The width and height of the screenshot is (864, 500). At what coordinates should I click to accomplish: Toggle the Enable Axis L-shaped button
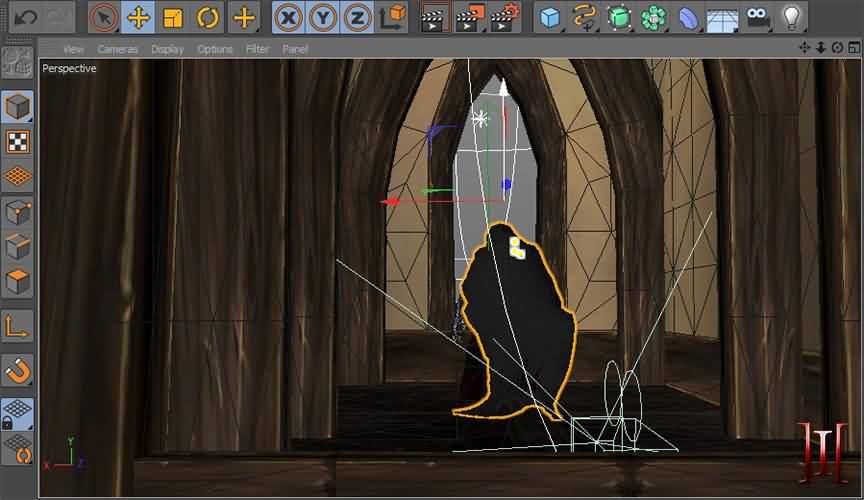coord(18,326)
